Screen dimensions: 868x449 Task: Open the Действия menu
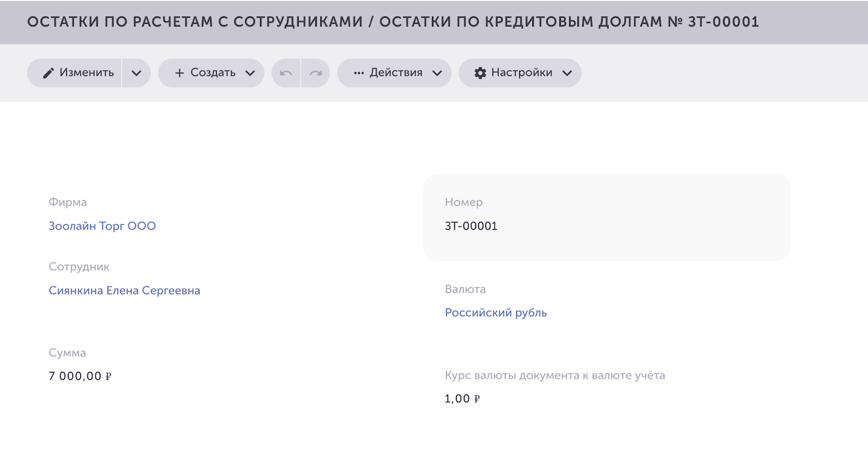(394, 73)
